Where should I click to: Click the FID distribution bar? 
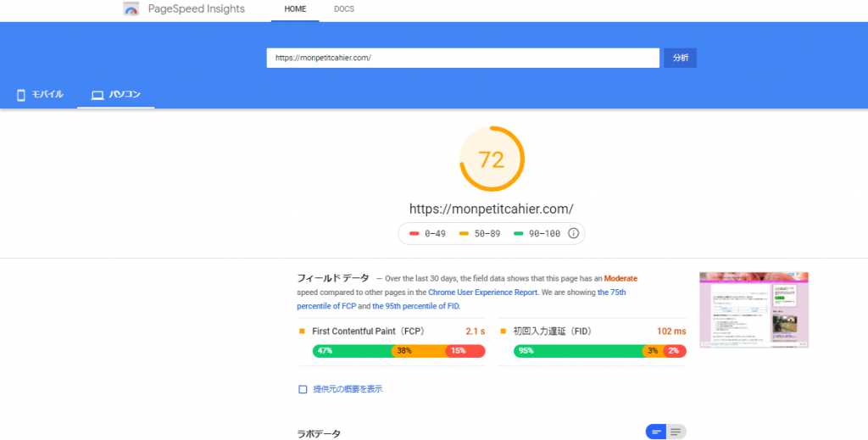click(600, 351)
